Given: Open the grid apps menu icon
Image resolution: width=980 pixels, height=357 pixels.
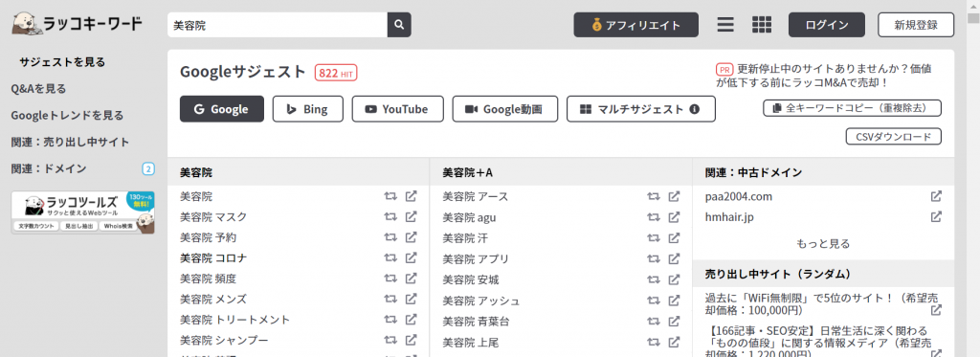Looking at the screenshot, I should (761, 25).
